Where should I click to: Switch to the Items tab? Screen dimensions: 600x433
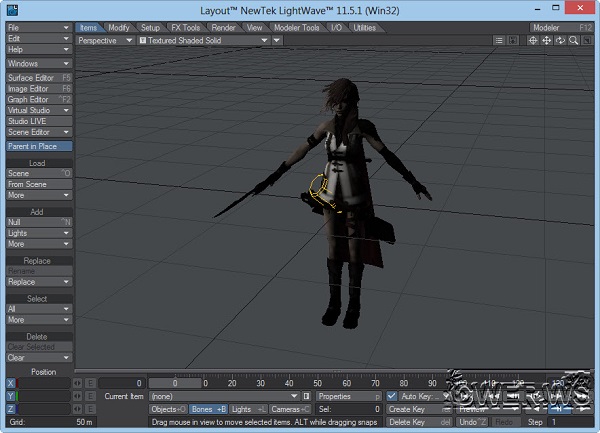pyautogui.click(x=89, y=28)
